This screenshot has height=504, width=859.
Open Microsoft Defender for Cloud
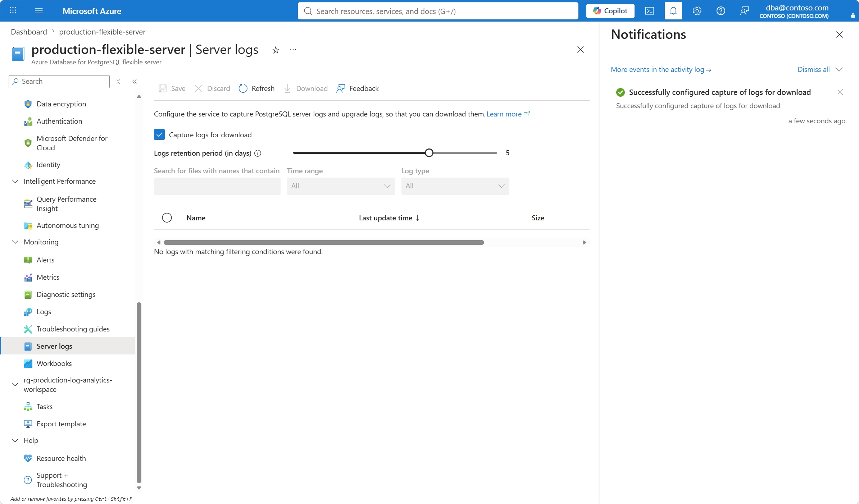click(x=72, y=143)
